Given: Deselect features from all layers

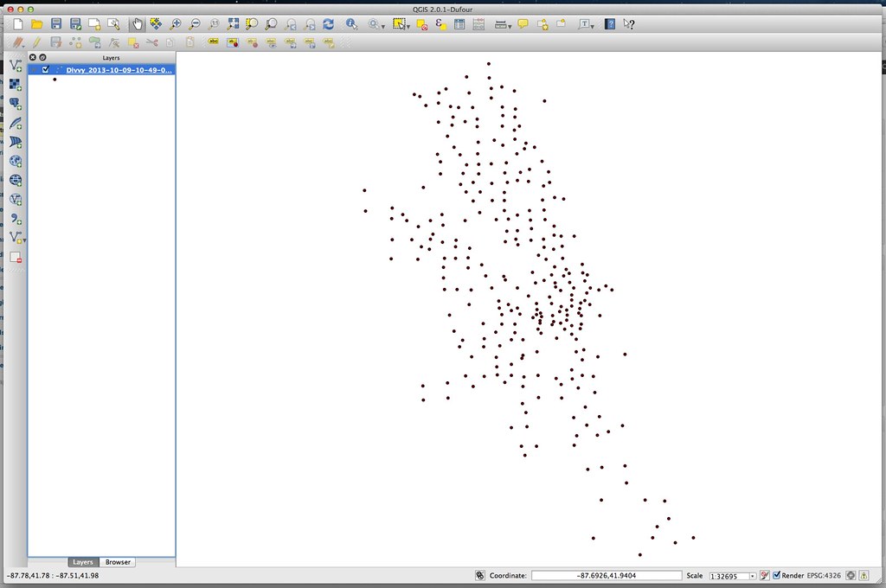Looking at the screenshot, I should point(421,23).
